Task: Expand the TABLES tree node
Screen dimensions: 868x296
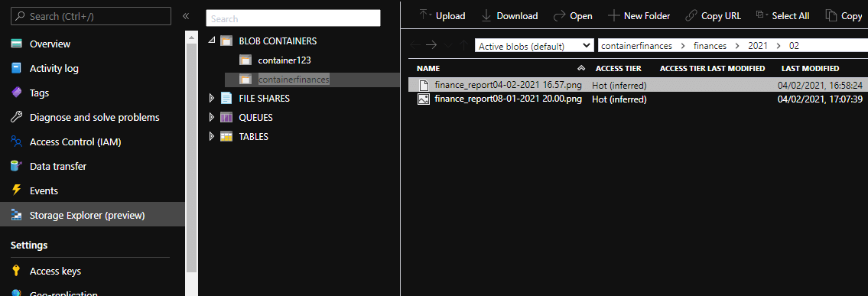Action: coord(212,137)
